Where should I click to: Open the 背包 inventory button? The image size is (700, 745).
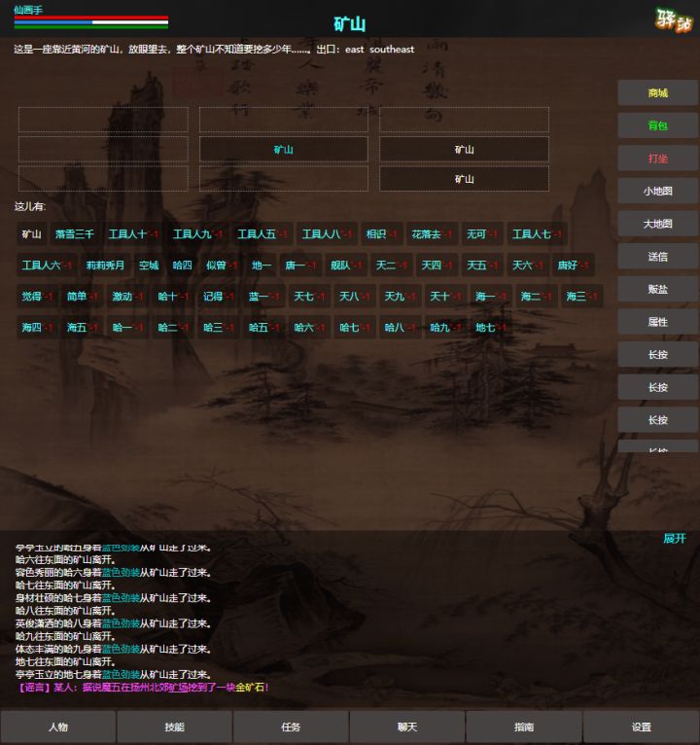coord(658,125)
